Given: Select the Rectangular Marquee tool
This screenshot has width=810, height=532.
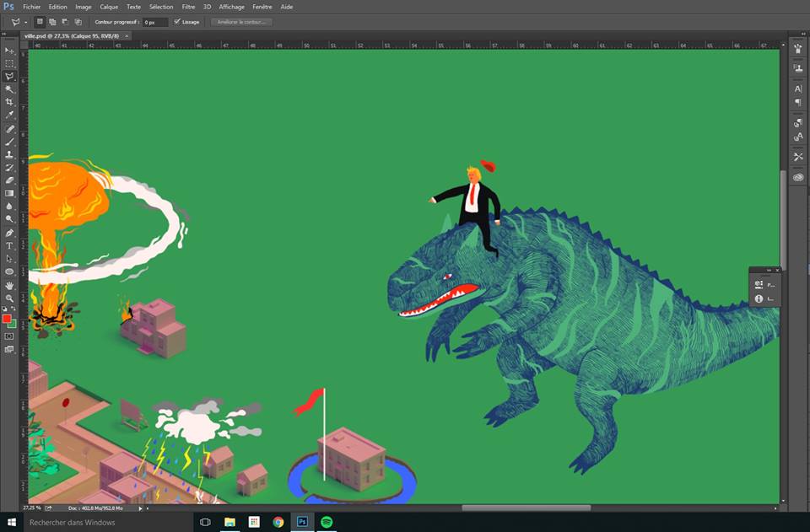Looking at the screenshot, I should pyautogui.click(x=9, y=63).
